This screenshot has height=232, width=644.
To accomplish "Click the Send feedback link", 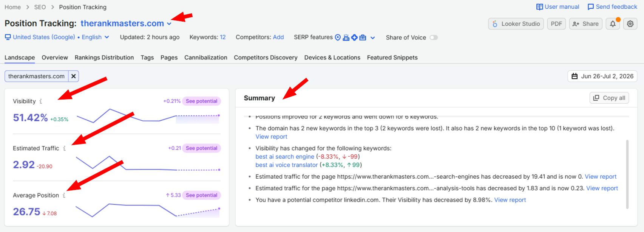I will pyautogui.click(x=612, y=7).
